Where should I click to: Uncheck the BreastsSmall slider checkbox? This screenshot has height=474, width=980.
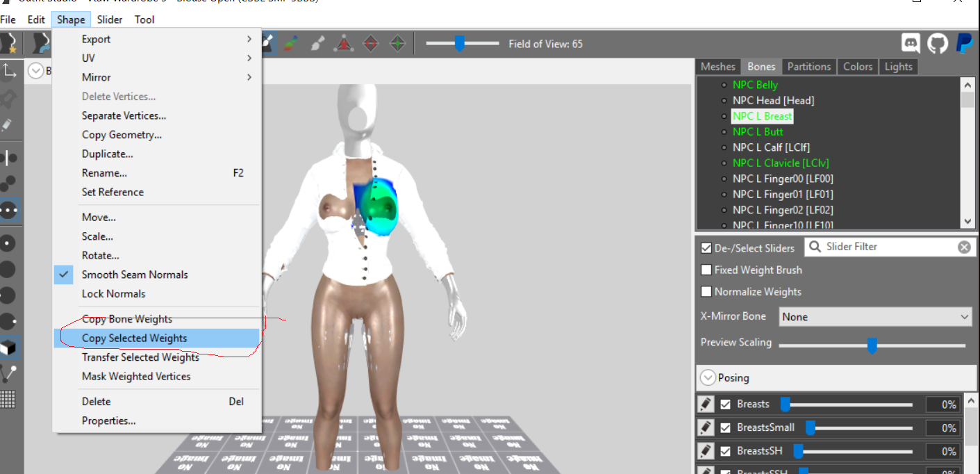[x=726, y=428]
